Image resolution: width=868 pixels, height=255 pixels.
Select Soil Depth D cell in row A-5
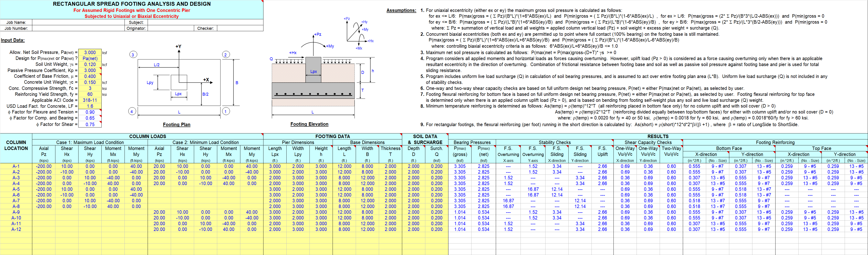413,189
